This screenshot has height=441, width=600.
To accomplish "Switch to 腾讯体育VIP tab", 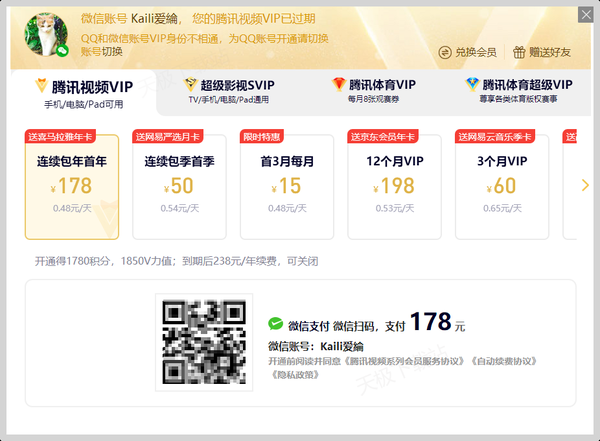I will point(382,92).
